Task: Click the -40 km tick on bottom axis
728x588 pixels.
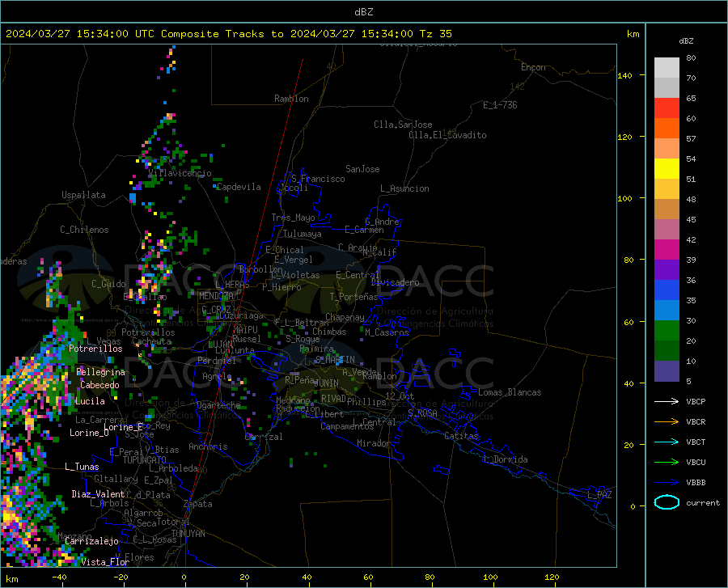Action: coord(59,577)
